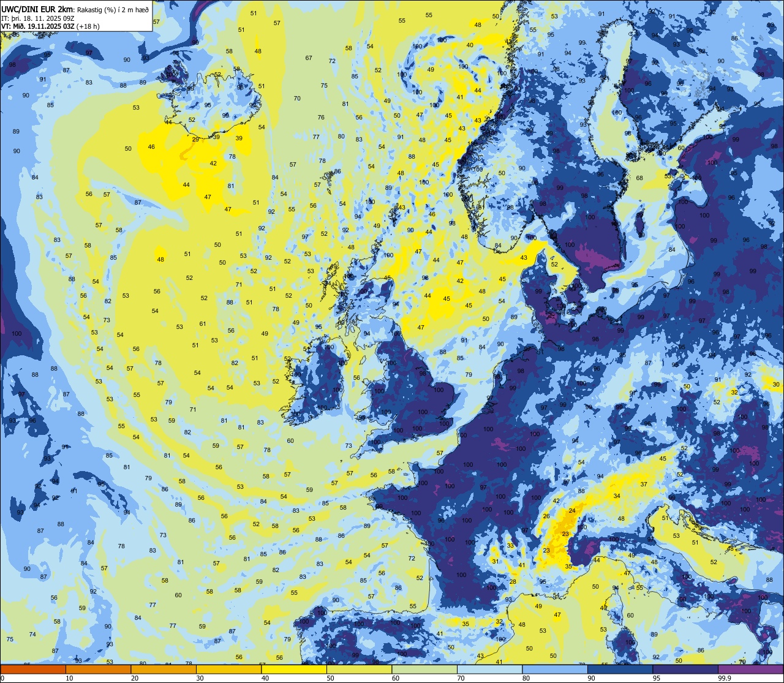Click the humidity value 29 over Iceland
784x683 pixels.
[x=195, y=140]
